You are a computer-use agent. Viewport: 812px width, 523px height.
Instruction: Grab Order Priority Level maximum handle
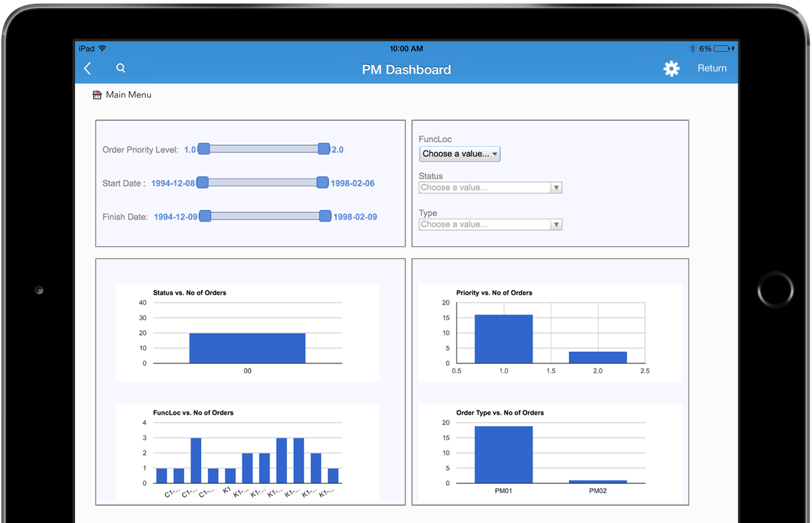[324, 149]
